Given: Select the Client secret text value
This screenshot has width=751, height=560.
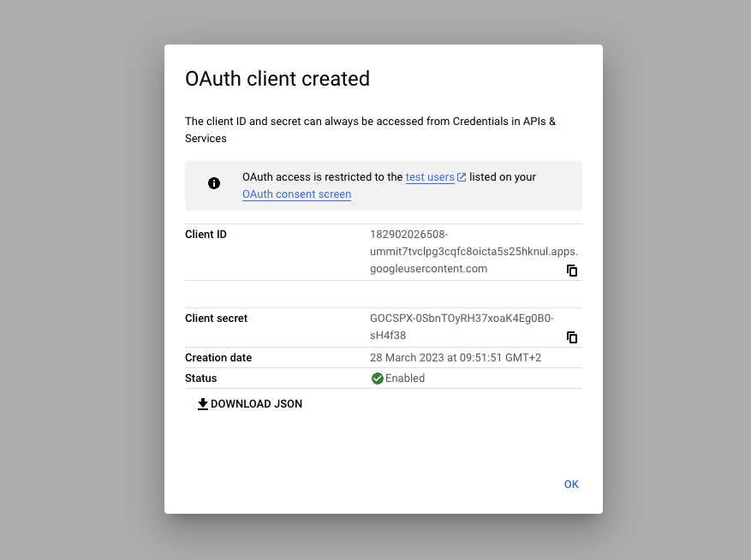Looking at the screenshot, I should pos(462,326).
